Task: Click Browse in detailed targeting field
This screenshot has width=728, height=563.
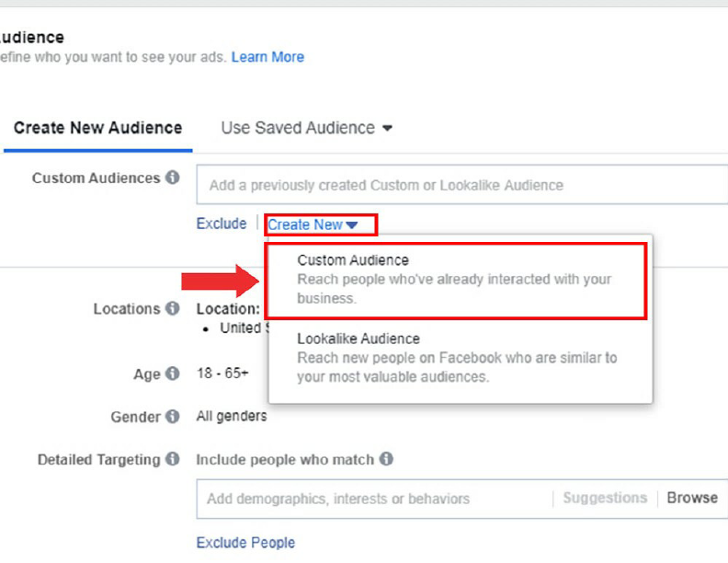Action: tap(692, 498)
